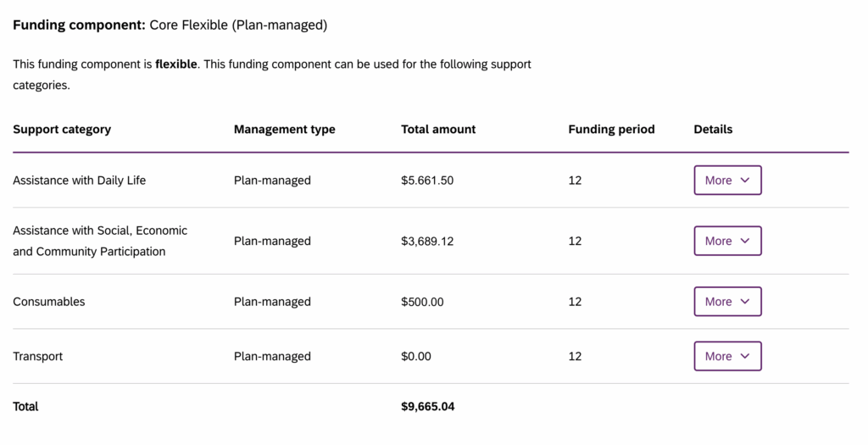Click the Support category column header
Screen dimensions: 868x445
click(62, 130)
